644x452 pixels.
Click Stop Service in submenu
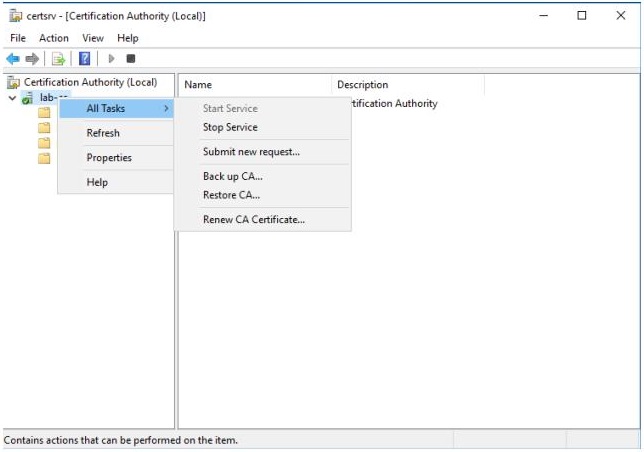(x=263, y=127)
